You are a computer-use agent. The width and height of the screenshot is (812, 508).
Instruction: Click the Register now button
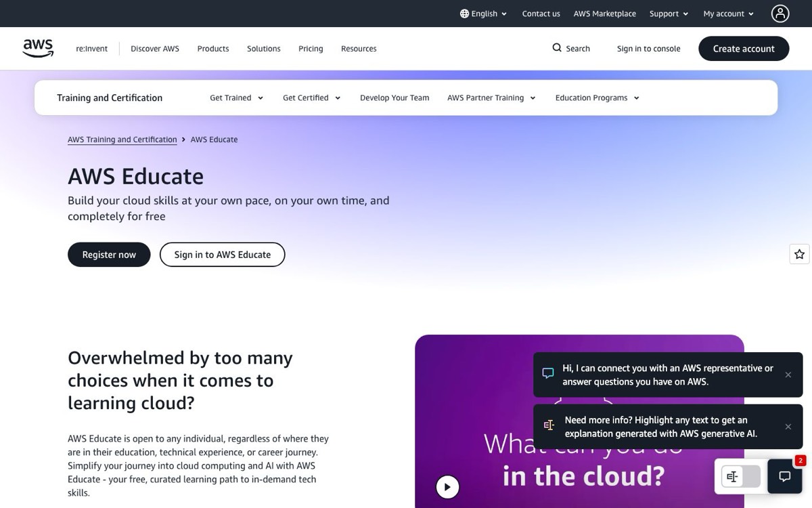tap(109, 255)
